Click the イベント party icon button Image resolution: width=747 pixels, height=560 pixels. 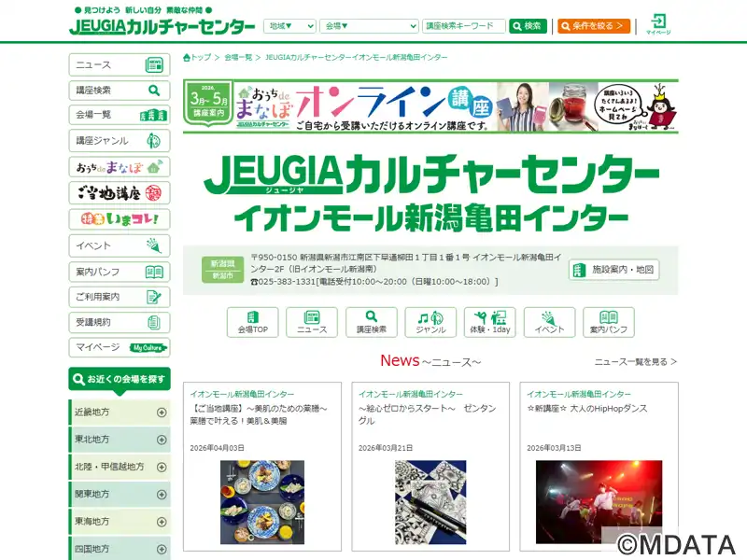tap(549, 322)
